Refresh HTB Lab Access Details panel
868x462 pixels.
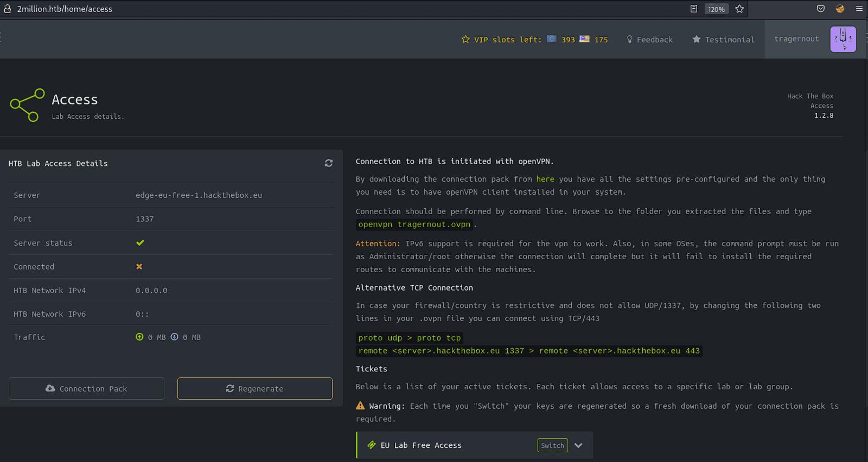tap(329, 163)
